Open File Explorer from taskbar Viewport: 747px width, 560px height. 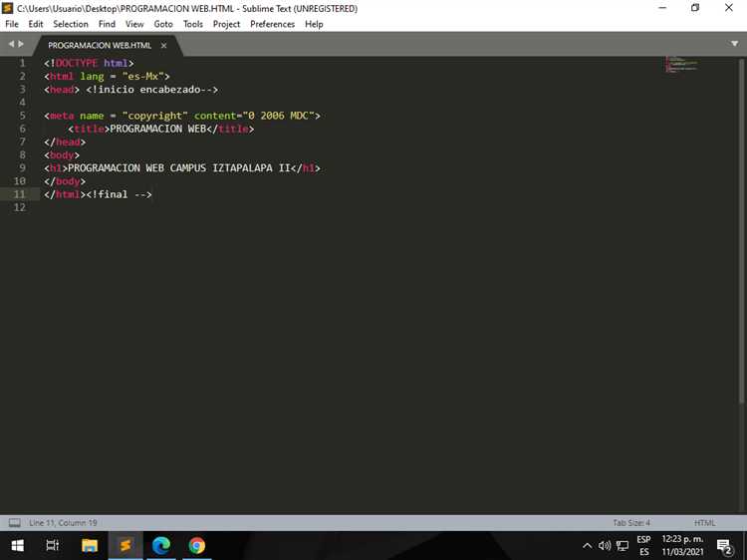point(90,545)
